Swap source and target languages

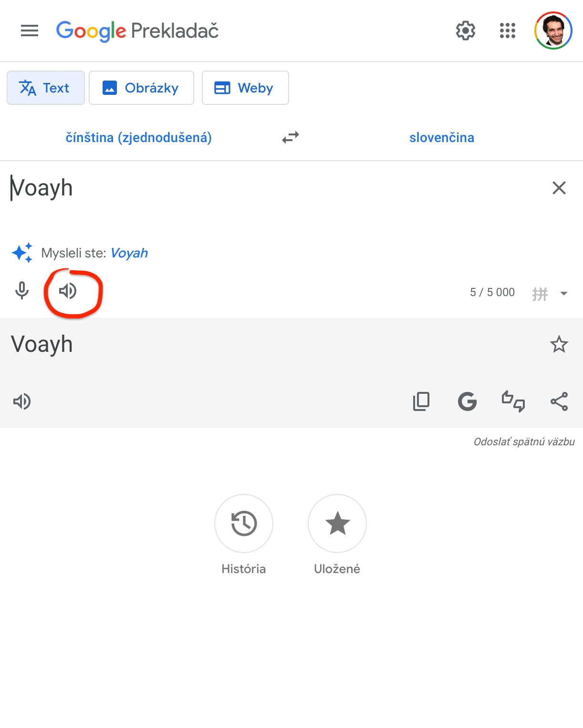(x=290, y=138)
